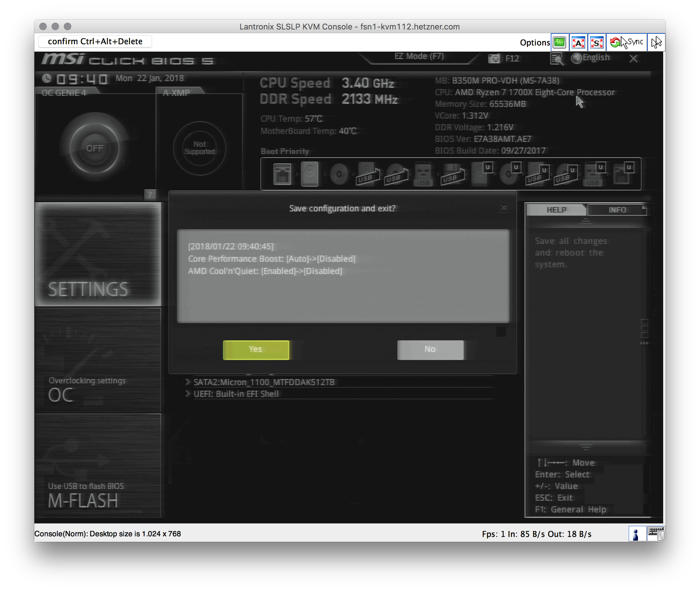
Task: Select the USB floppy icon, seventh in Boot Priority
Action: tap(453, 174)
